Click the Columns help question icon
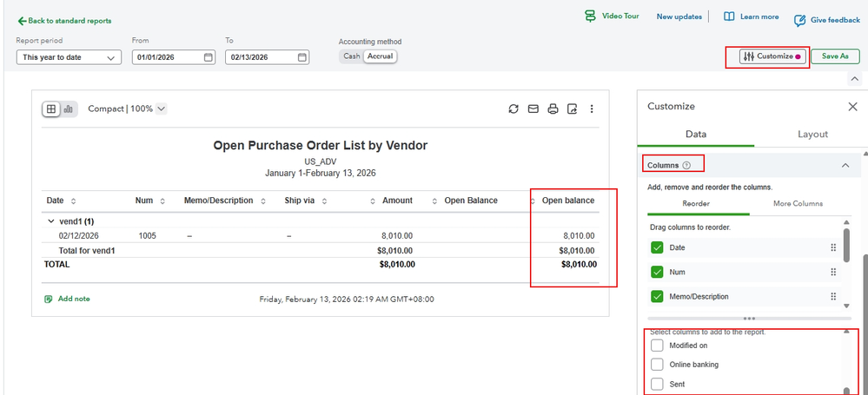Image resolution: width=868 pixels, height=395 pixels. click(686, 165)
